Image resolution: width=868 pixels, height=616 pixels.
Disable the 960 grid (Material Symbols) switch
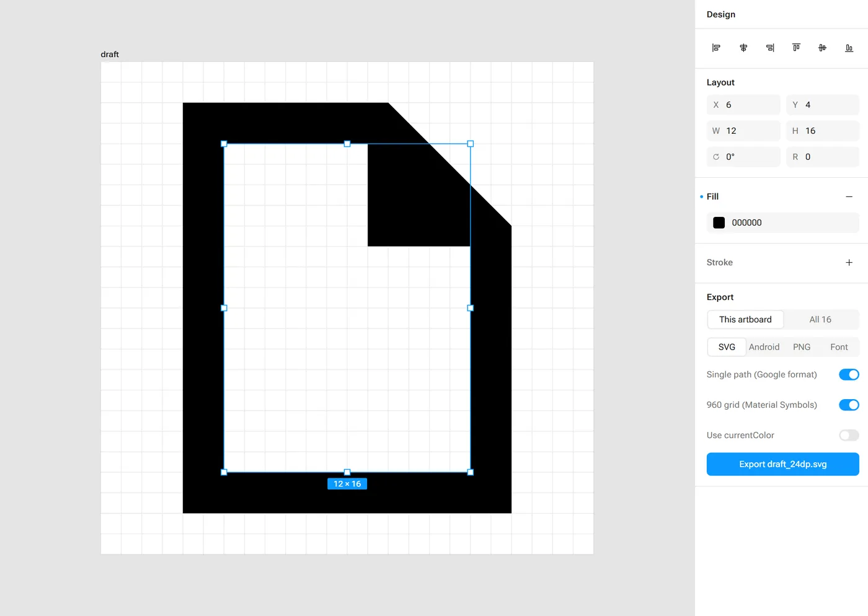849,405
